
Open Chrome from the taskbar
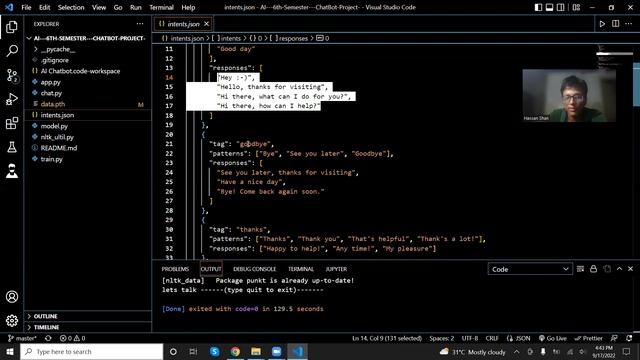point(235,351)
